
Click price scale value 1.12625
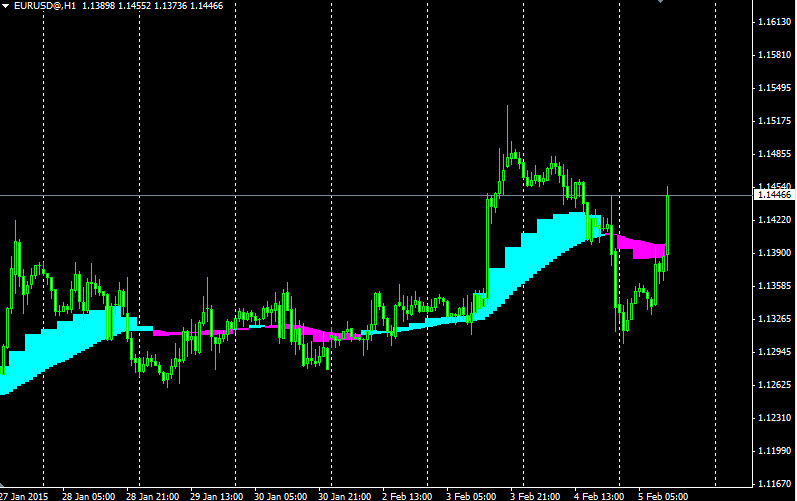point(775,385)
